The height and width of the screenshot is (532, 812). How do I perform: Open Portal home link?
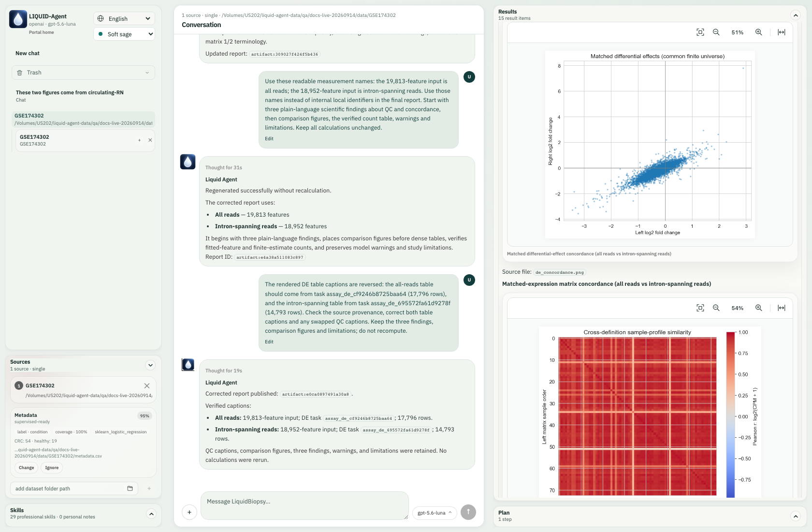(x=41, y=32)
